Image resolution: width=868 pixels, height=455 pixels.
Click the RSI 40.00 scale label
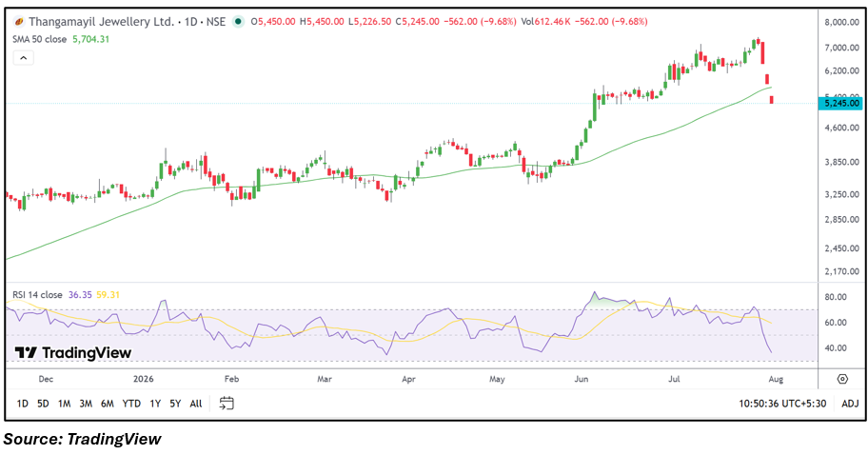836,347
